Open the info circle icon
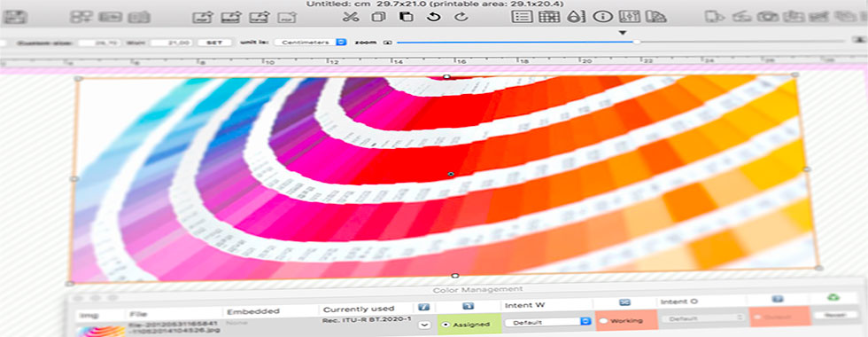Viewport: 868px width, 337px height. click(x=602, y=17)
